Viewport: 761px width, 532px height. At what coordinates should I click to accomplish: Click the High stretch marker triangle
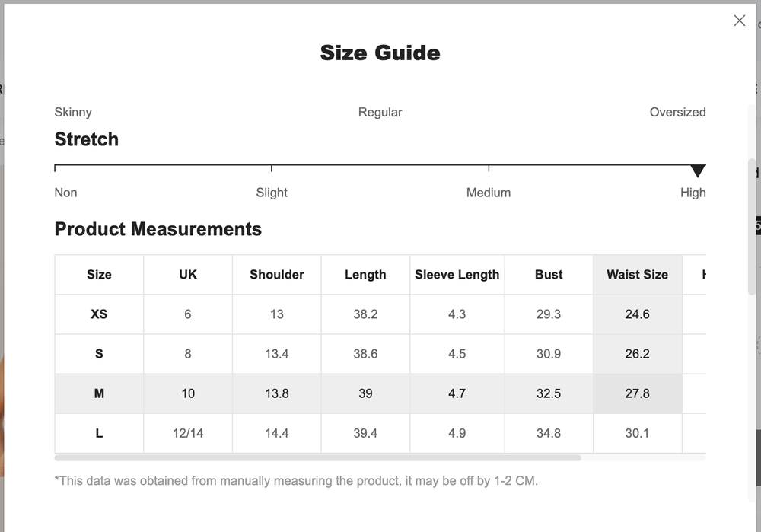pos(698,170)
